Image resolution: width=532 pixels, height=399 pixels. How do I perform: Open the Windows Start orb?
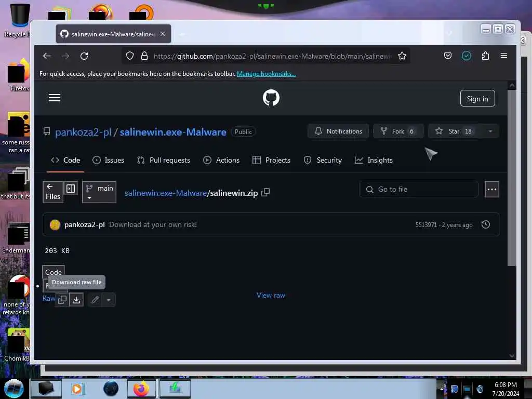pos(14,389)
